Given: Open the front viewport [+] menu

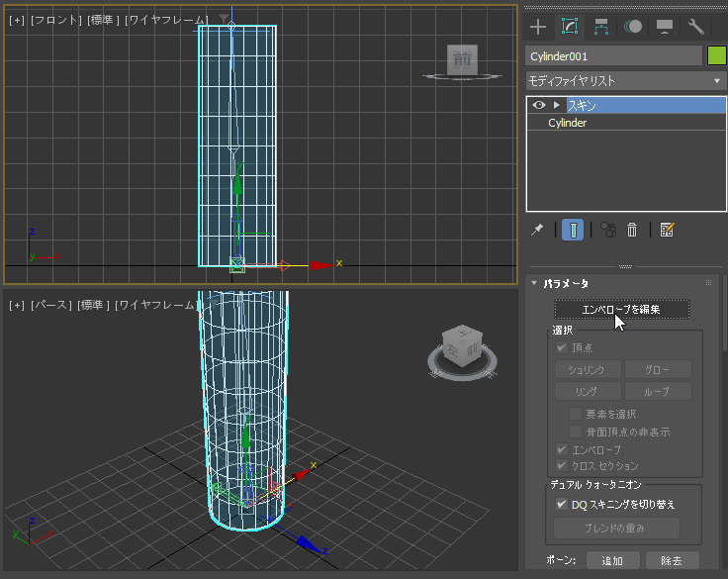Looking at the screenshot, I should (x=17, y=20).
